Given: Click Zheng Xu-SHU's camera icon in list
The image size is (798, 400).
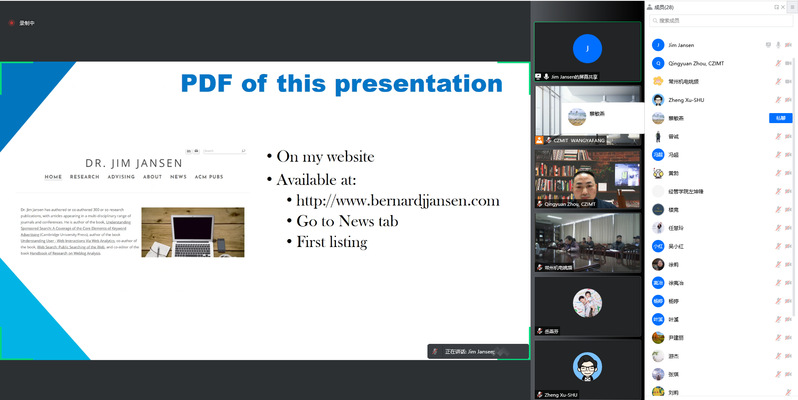Looking at the screenshot, I should tap(789, 100).
